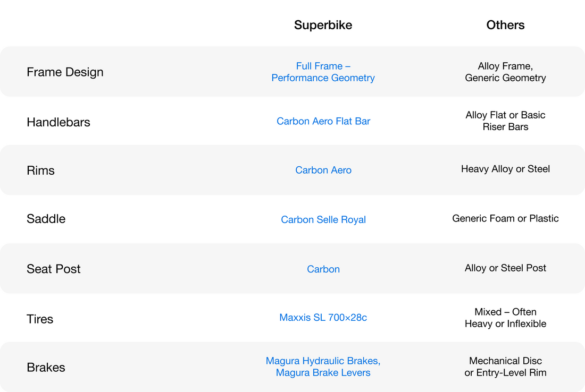585x392 pixels.
Task: Open the Full Frame Performance Geometry link
Action: coord(323,72)
